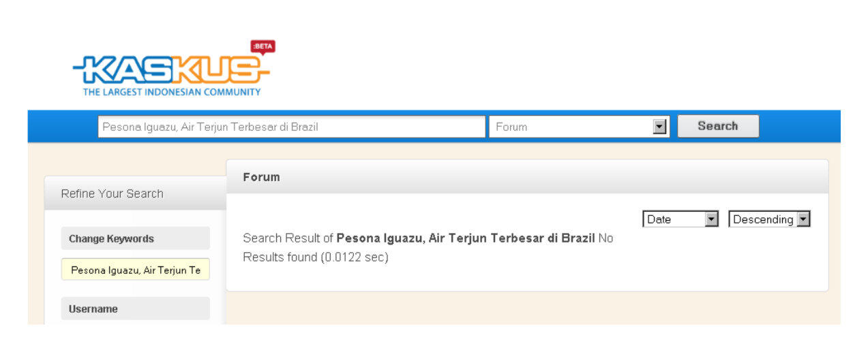This screenshot has height=359, width=868.
Task: Focus the yellow Change Keywords text box
Action: click(x=136, y=270)
